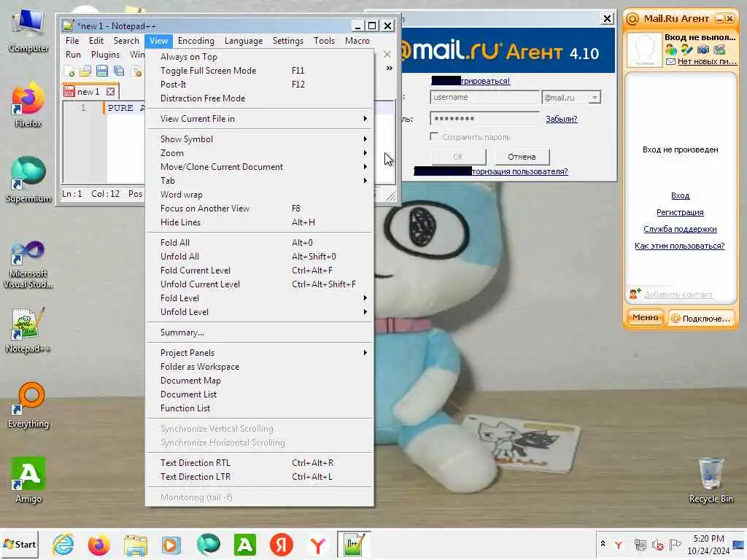Click the toolbar overflow double-chevron in Notepad++

(x=390, y=68)
